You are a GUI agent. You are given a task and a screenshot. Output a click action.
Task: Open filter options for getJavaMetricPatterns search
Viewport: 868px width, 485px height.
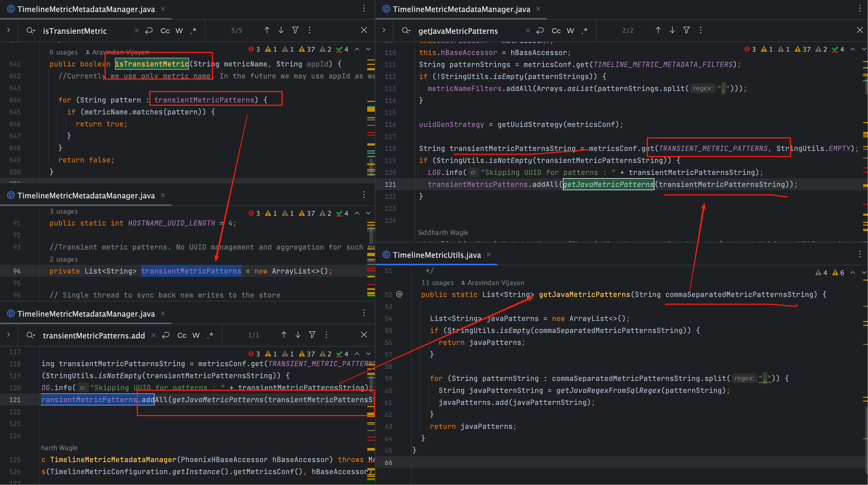pyautogui.click(x=686, y=30)
